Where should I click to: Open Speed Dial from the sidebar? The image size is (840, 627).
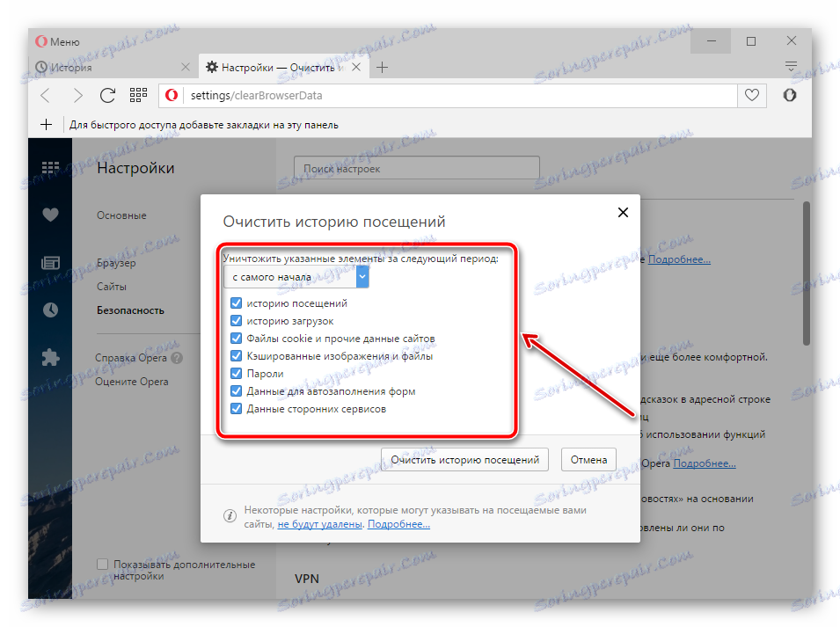(50, 168)
